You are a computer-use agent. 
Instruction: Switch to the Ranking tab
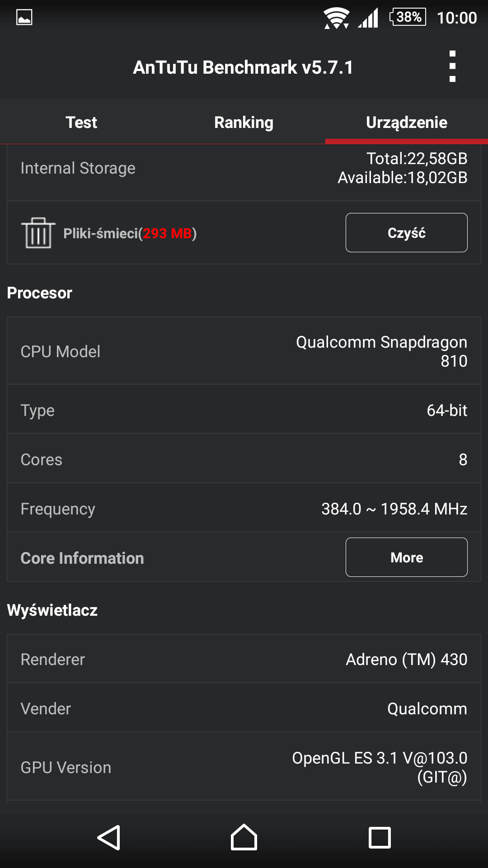(x=244, y=123)
